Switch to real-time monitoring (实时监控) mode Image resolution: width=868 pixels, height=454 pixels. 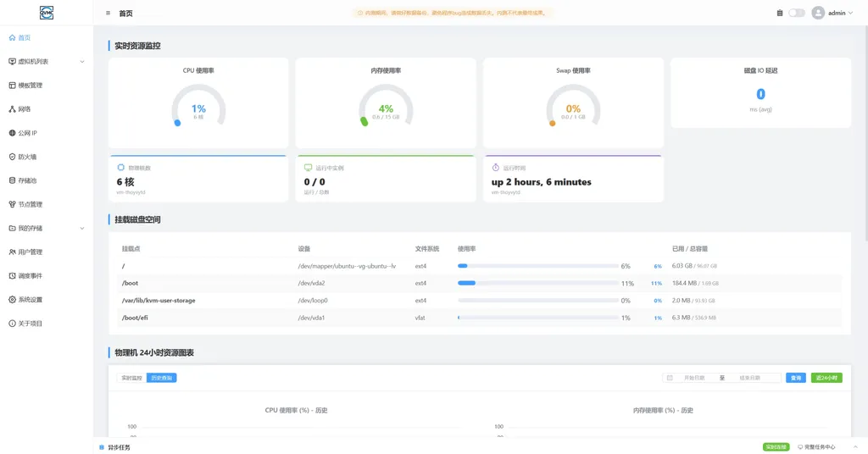pos(131,378)
